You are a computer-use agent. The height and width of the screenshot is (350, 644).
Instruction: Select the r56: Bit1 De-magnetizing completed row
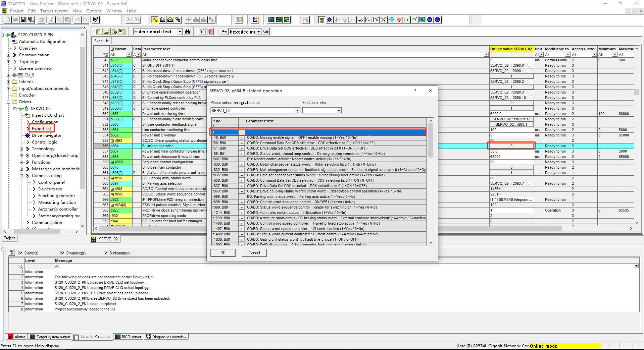[x=319, y=154]
